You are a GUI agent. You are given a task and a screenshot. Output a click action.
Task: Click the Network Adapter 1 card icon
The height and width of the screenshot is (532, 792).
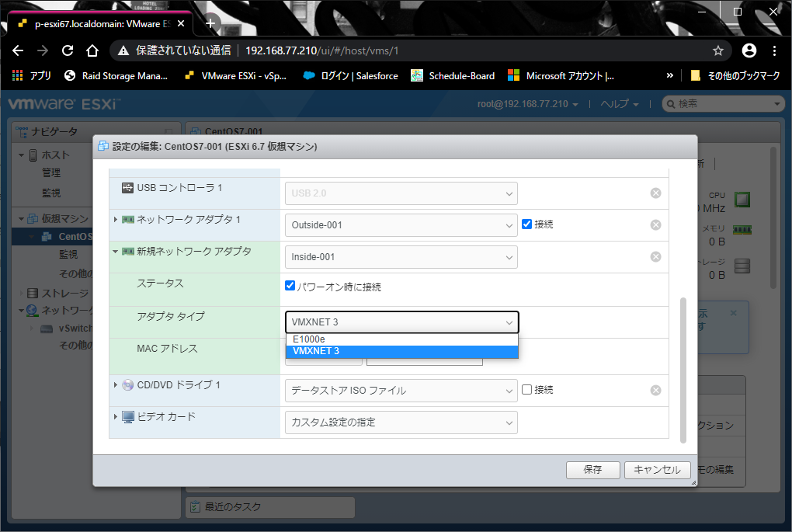pos(128,220)
